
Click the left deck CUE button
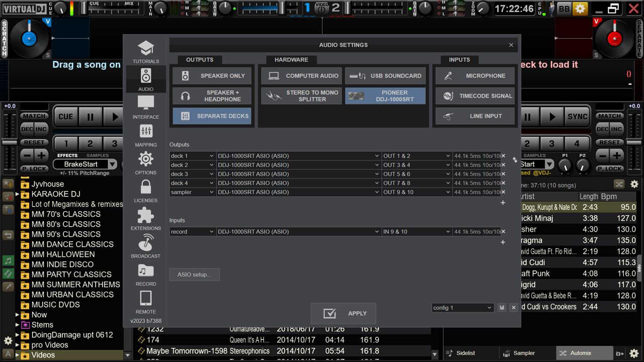pyautogui.click(x=66, y=117)
